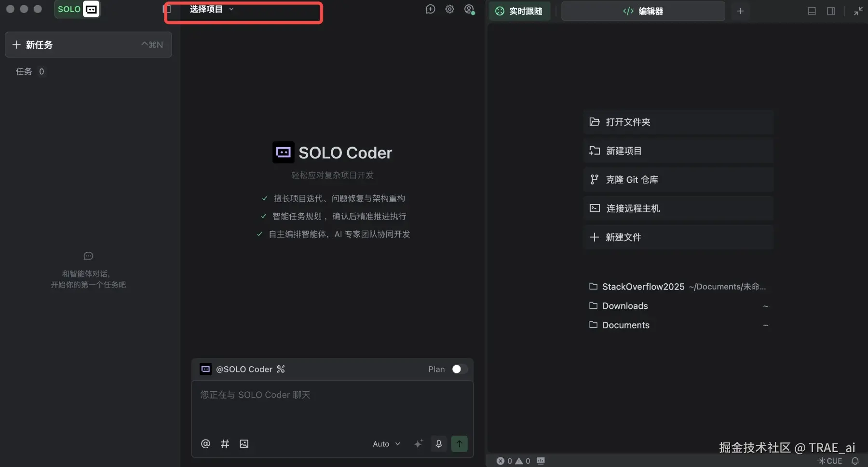Image resolution: width=868 pixels, height=467 pixels.
Task: Open recent folder StackOverflow2025
Action: pos(678,287)
